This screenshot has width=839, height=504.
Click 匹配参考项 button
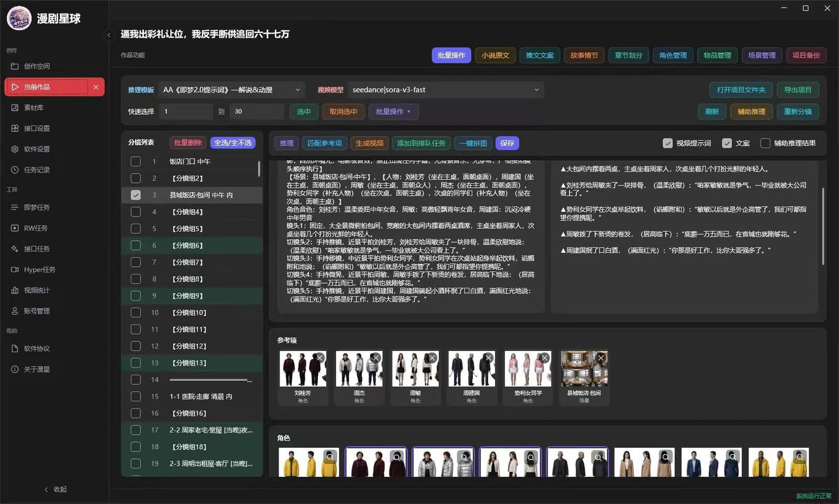[x=325, y=143]
